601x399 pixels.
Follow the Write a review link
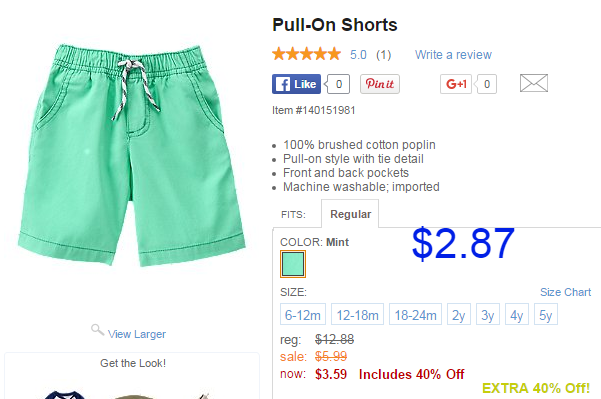[x=453, y=55]
